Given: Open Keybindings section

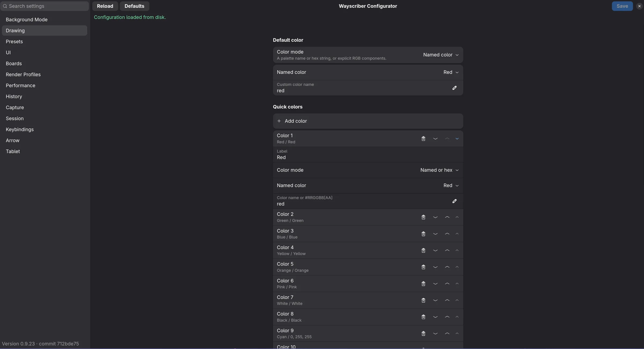Looking at the screenshot, I should point(44,130).
